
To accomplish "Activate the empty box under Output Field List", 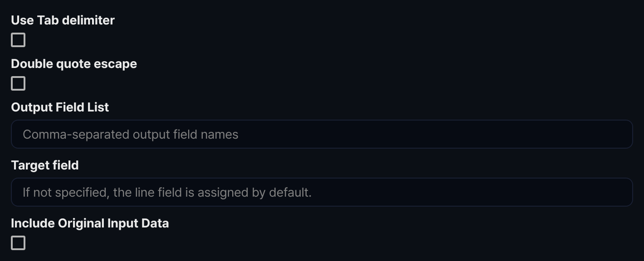I will click(x=322, y=134).
